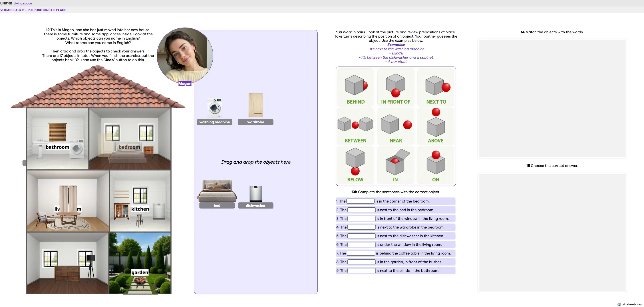The height and width of the screenshot is (307, 644).
Task: Click the dishwasher picture in the drop area
Action: (x=256, y=194)
